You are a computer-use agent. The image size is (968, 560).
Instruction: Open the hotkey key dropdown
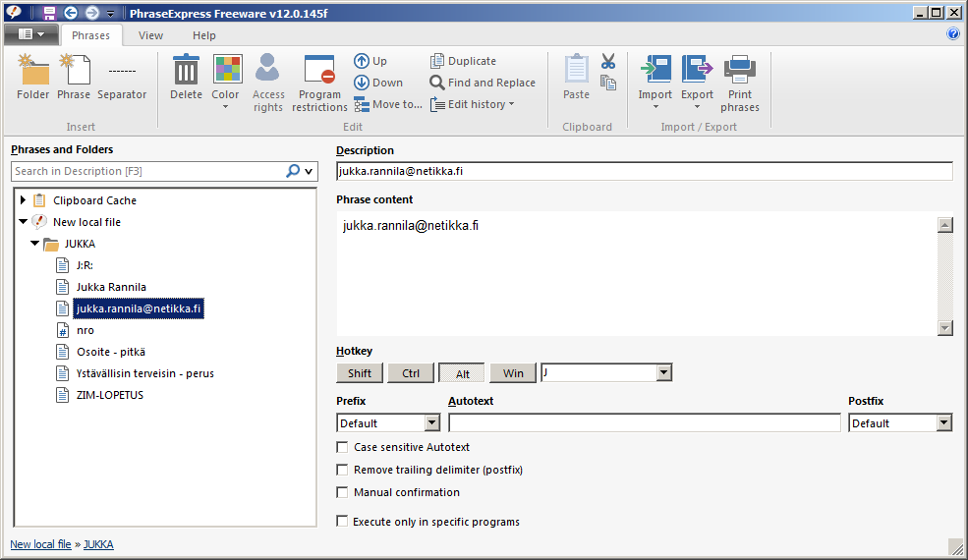point(664,372)
